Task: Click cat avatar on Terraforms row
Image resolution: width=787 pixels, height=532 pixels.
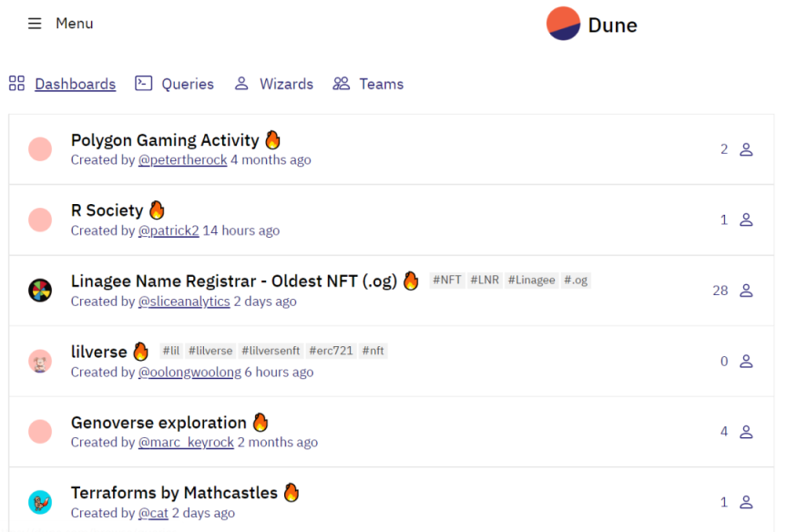Action: [x=40, y=502]
